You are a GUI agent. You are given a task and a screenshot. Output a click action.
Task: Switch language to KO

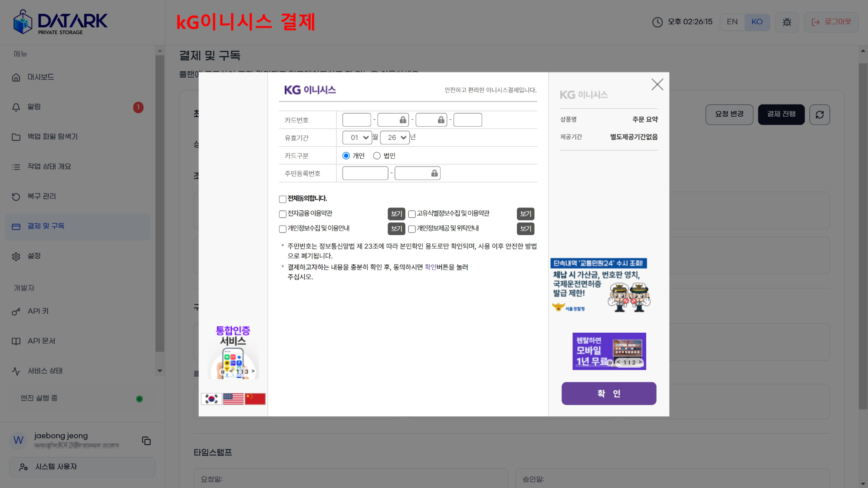(757, 22)
